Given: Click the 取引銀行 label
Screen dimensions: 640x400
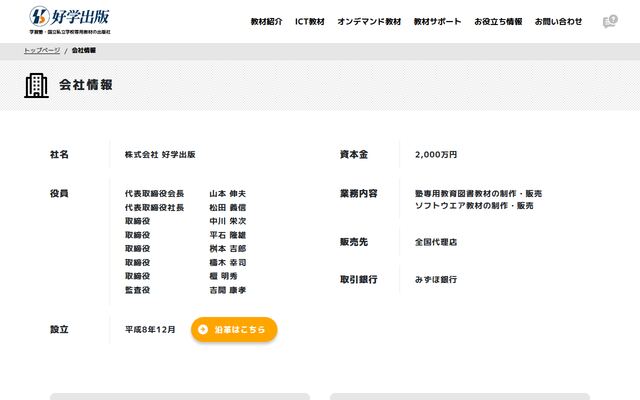Looking at the screenshot, I should point(359,280).
